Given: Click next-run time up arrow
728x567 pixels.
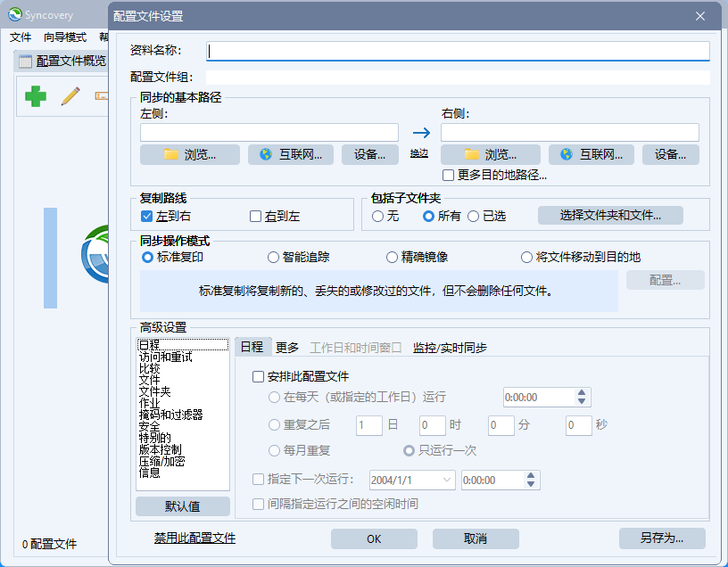Looking at the screenshot, I should point(531,475).
